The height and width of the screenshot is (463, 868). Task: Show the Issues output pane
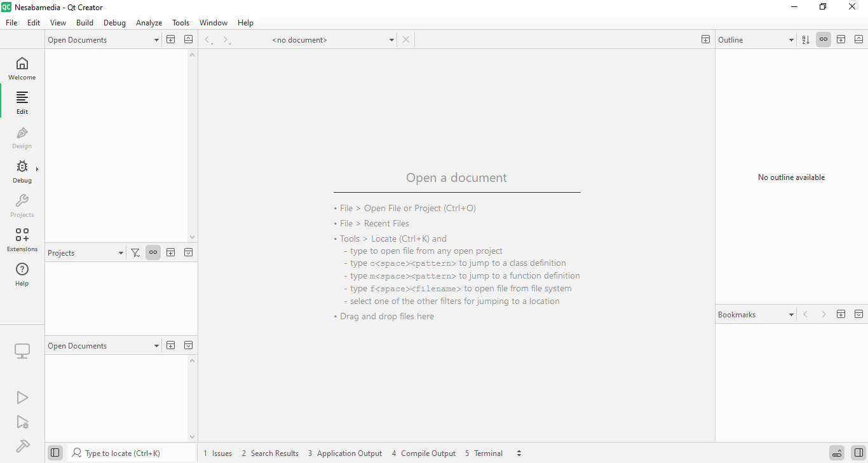pyautogui.click(x=218, y=453)
